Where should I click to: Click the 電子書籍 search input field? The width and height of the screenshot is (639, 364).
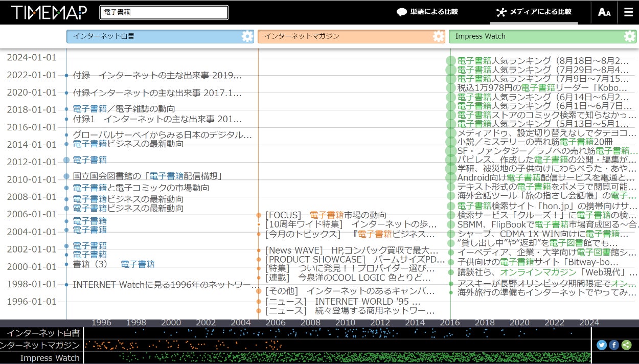pyautogui.click(x=164, y=12)
